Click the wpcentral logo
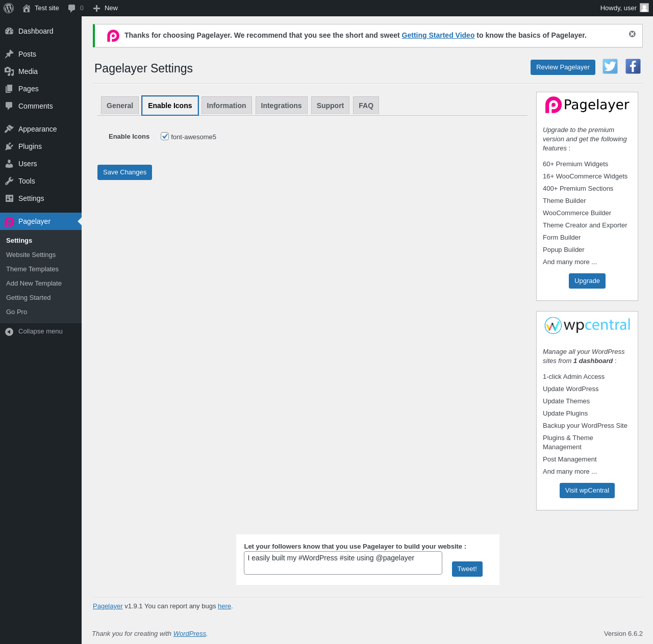 tap(587, 325)
